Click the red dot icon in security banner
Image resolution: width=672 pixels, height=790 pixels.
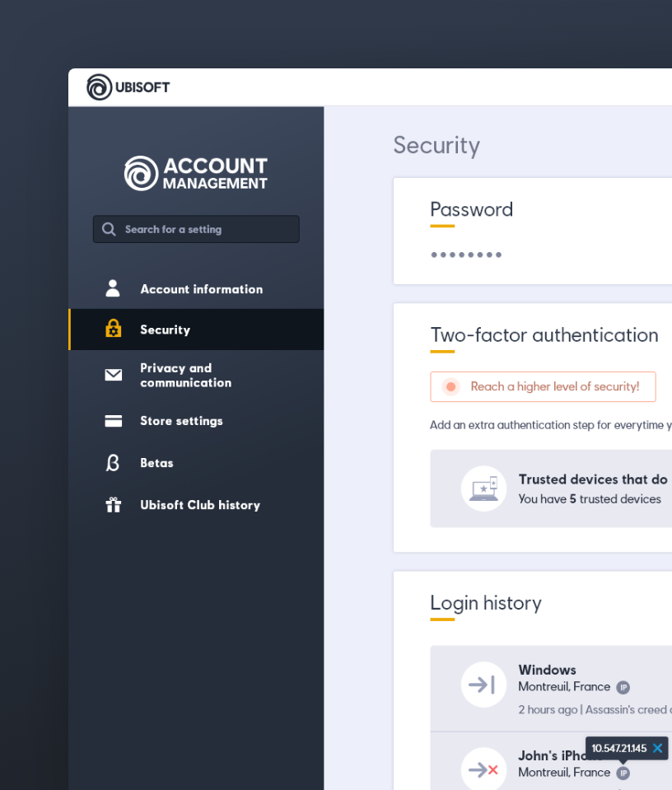click(x=450, y=387)
